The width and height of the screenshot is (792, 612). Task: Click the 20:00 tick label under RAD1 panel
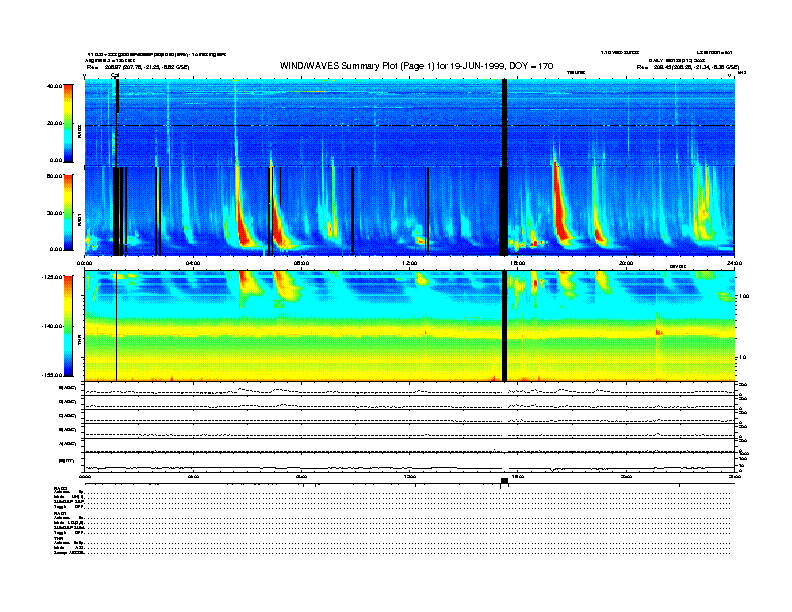[626, 263]
